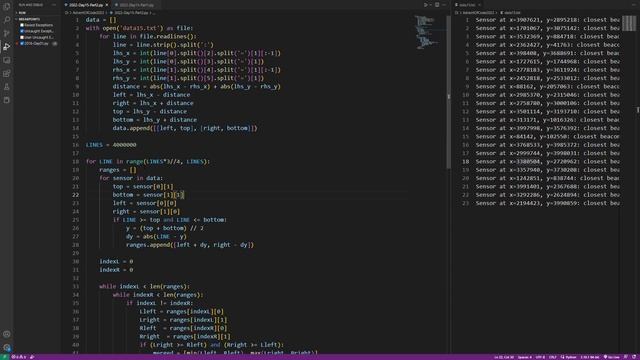Open the run button dropdown arrow
Viewport: 640px width, 360px height.
(431, 5)
